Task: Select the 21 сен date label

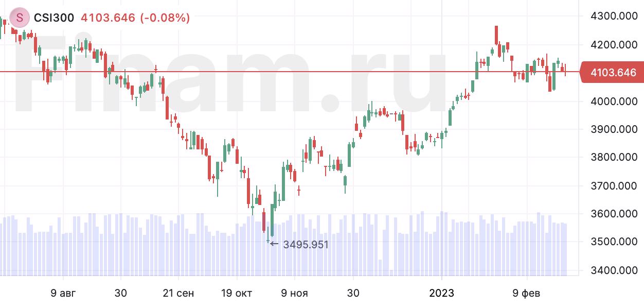Action: pos(178,293)
